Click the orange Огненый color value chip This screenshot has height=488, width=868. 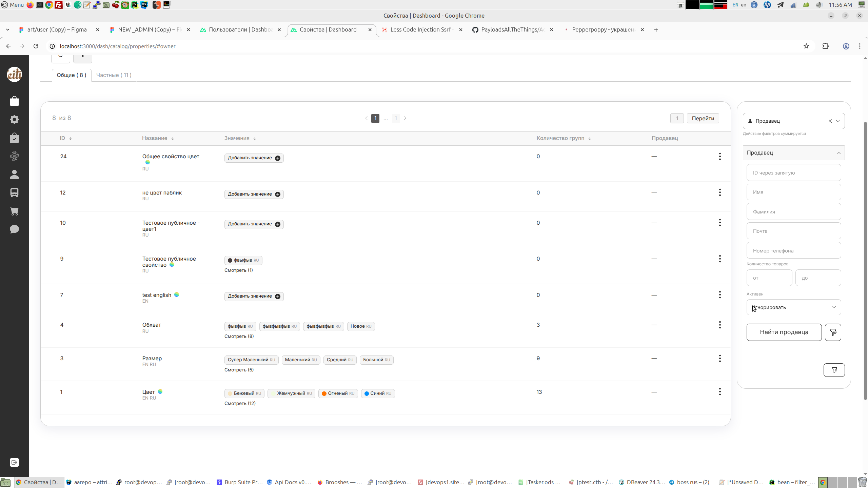[x=338, y=393]
